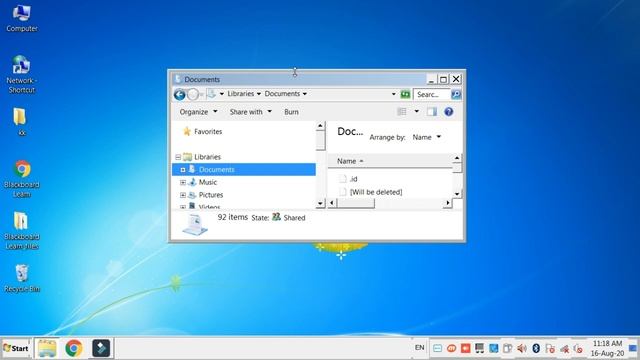Select the Network Shortcut desktop icon
Image resolution: width=640 pixels, height=360 pixels.
point(21,74)
